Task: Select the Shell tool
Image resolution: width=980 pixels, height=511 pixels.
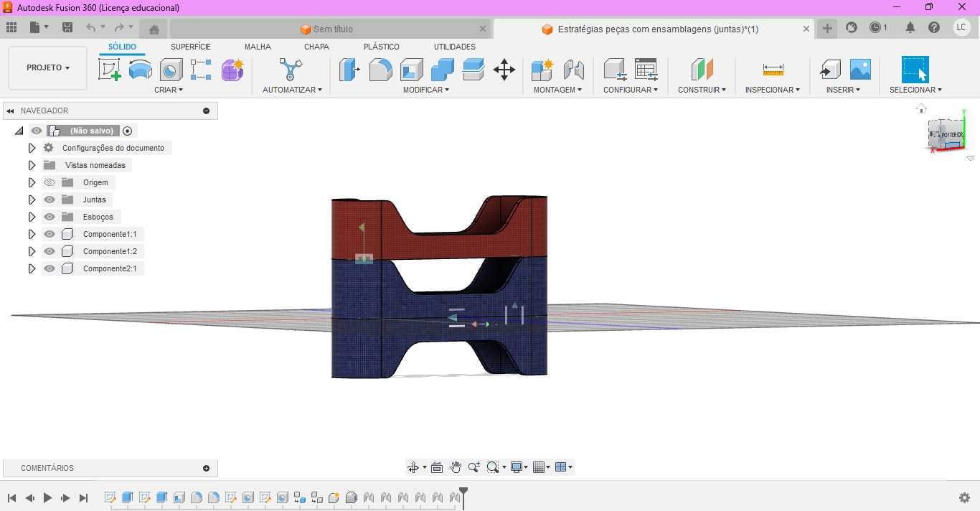Action: pos(411,70)
